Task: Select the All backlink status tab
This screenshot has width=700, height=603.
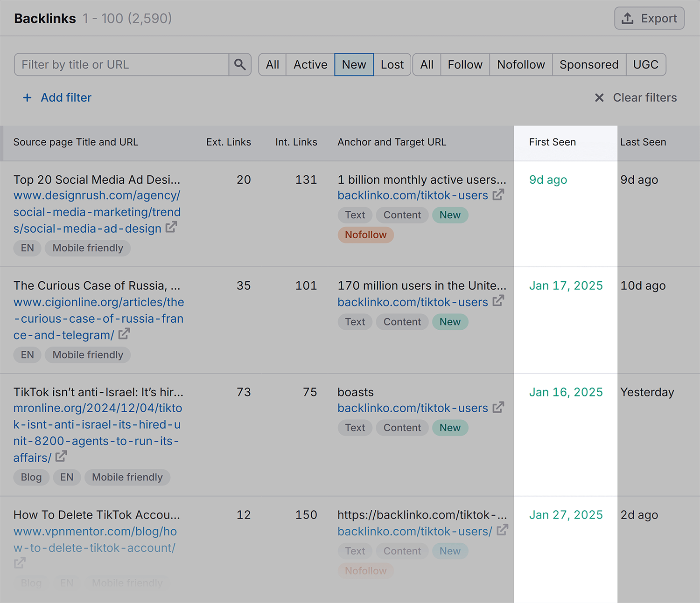Action: tap(273, 64)
